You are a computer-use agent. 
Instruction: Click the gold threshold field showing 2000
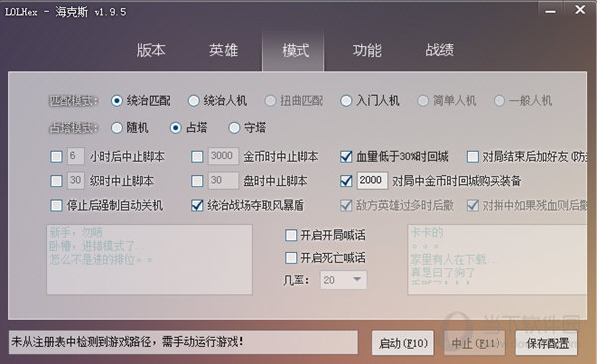coord(372,180)
